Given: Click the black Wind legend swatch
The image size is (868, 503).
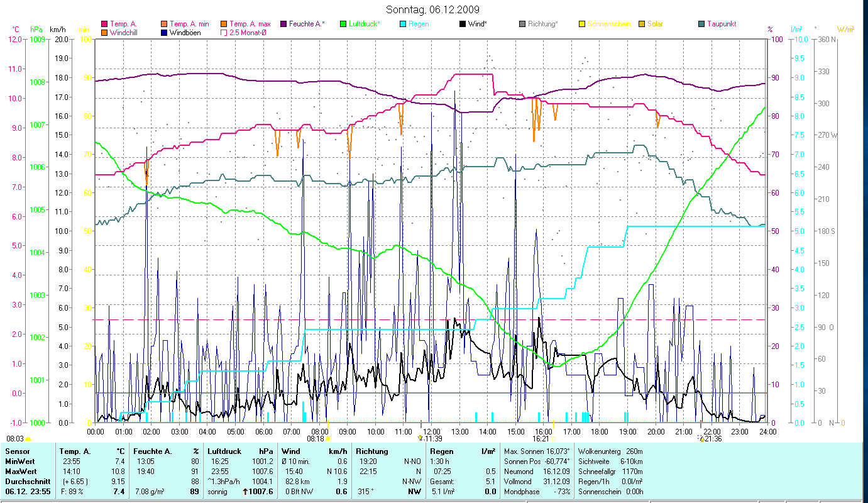Looking at the screenshot, I should click(463, 24).
